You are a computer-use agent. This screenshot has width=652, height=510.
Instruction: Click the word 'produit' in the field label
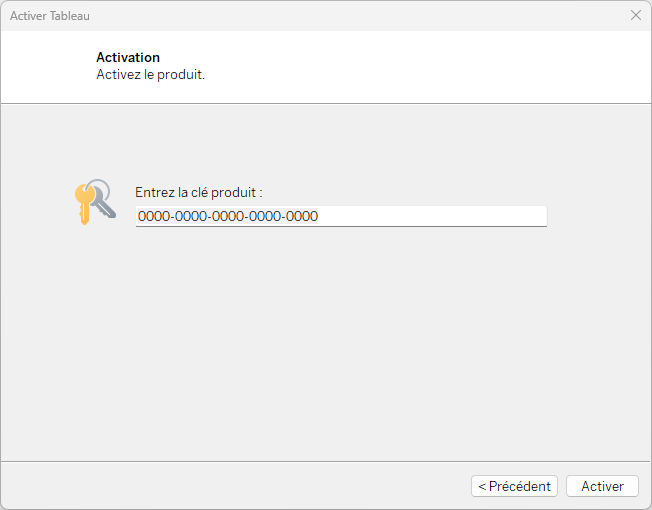[x=234, y=193]
